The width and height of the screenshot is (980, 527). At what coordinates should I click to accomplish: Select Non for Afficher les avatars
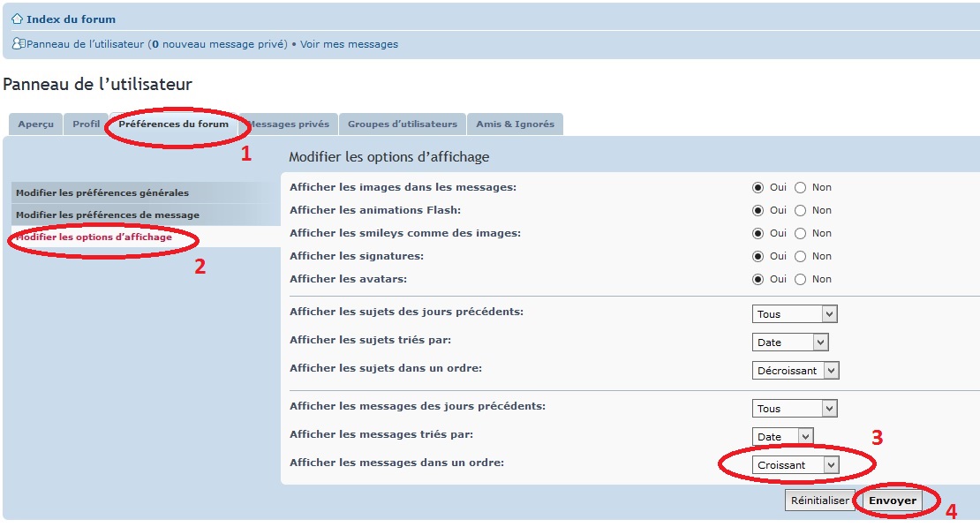(801, 279)
